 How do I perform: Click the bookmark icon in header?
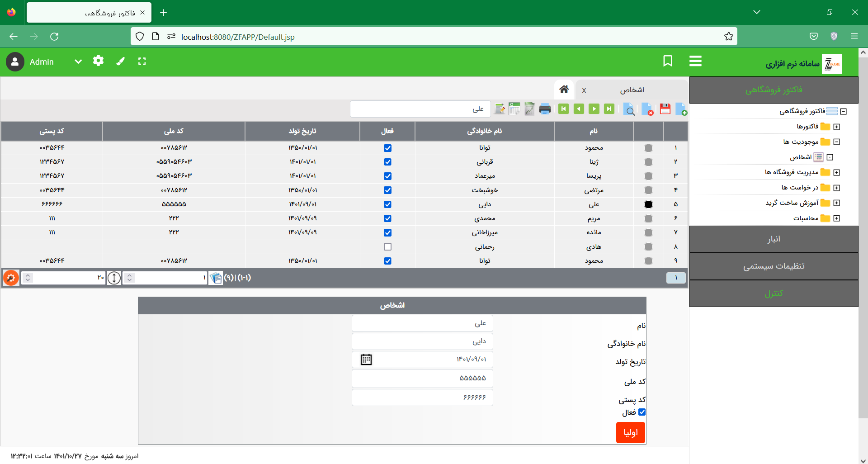[x=668, y=61]
